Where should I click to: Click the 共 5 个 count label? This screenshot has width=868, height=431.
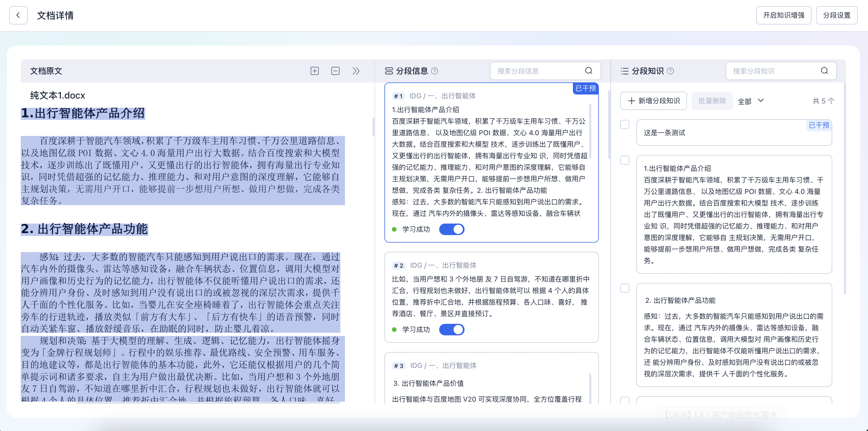(823, 101)
